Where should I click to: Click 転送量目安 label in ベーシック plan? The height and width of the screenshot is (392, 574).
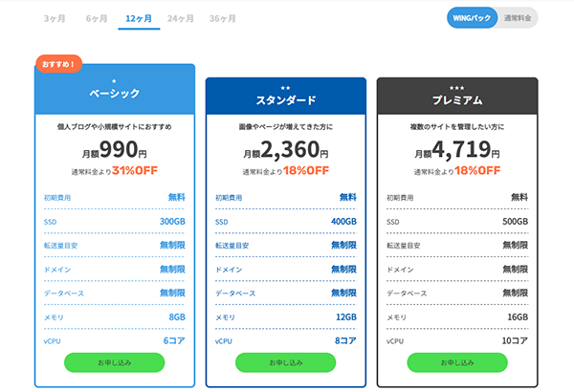click(61, 246)
